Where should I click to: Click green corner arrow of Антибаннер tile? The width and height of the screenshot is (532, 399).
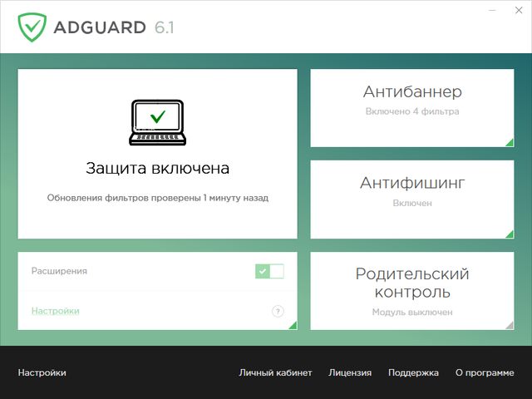[510, 142]
